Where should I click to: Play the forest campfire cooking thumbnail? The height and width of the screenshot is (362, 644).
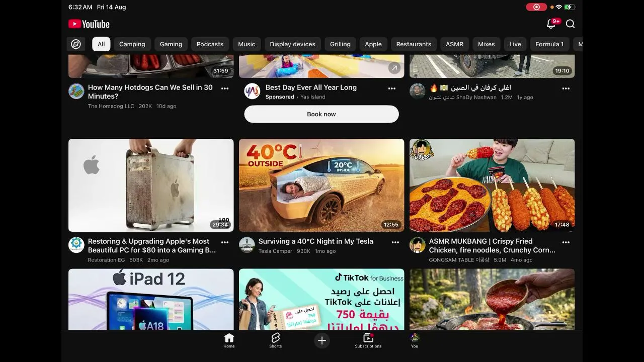(492, 299)
